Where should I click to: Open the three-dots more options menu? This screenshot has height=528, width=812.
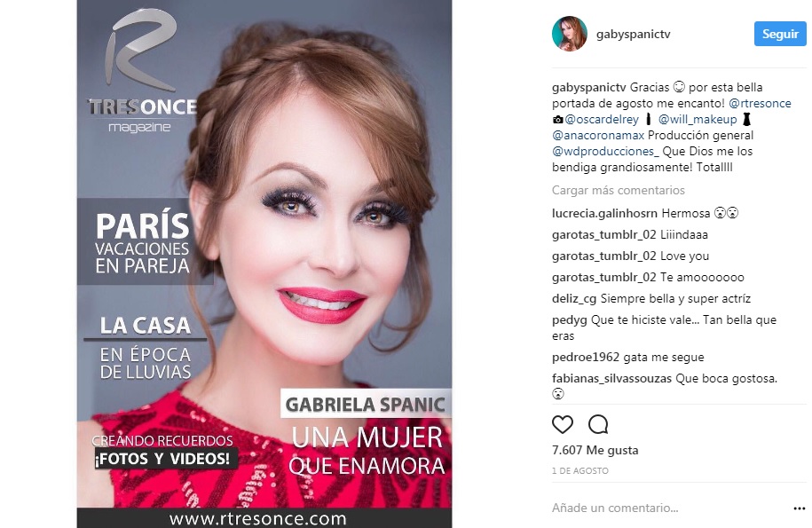click(799, 508)
